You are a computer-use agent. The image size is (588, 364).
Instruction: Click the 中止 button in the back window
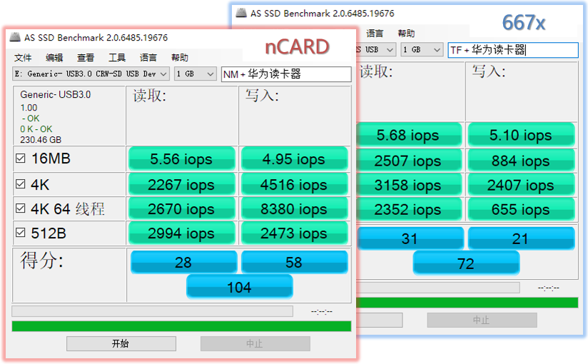(481, 320)
